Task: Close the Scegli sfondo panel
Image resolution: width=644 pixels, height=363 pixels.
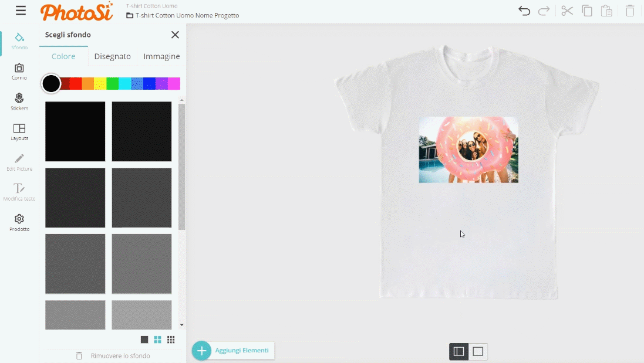Action: (175, 35)
